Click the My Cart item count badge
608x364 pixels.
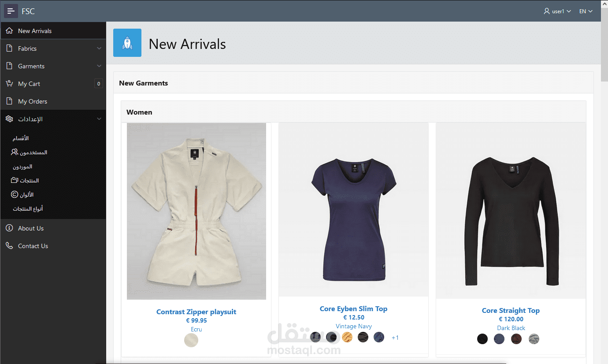click(99, 84)
